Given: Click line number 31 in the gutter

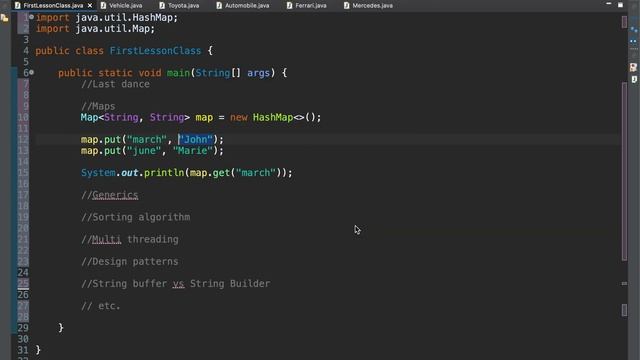Looking at the screenshot, I should coord(23,350).
